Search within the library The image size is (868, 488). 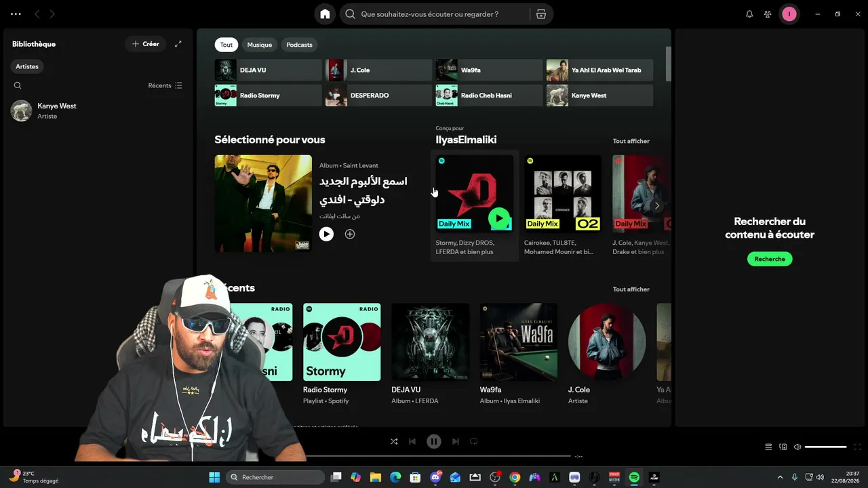tap(18, 85)
